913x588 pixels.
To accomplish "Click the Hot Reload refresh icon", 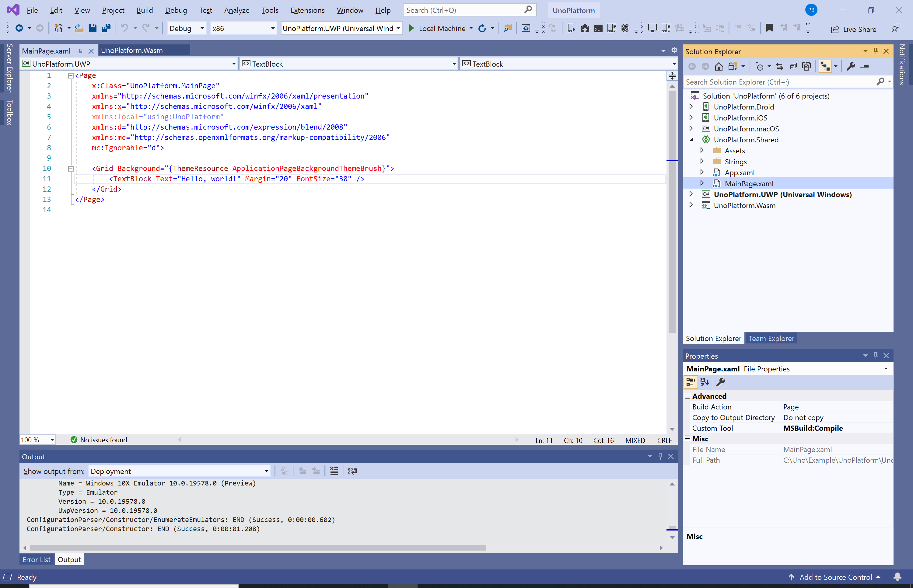I will (482, 28).
